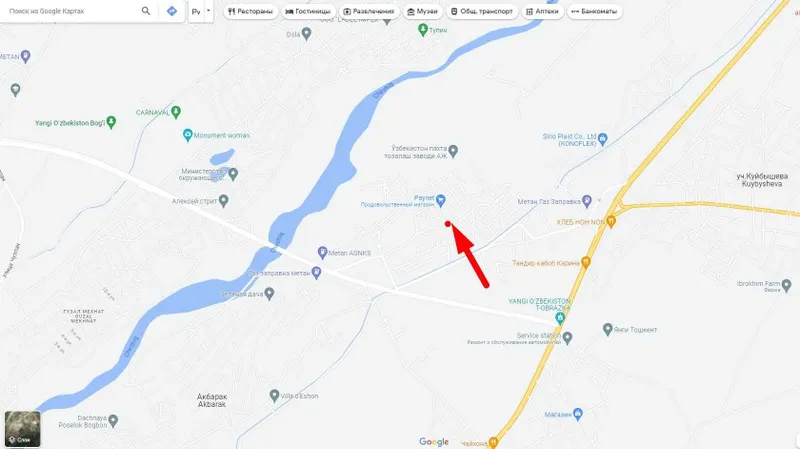Click the search input field
The image size is (800, 449).
(x=71, y=11)
